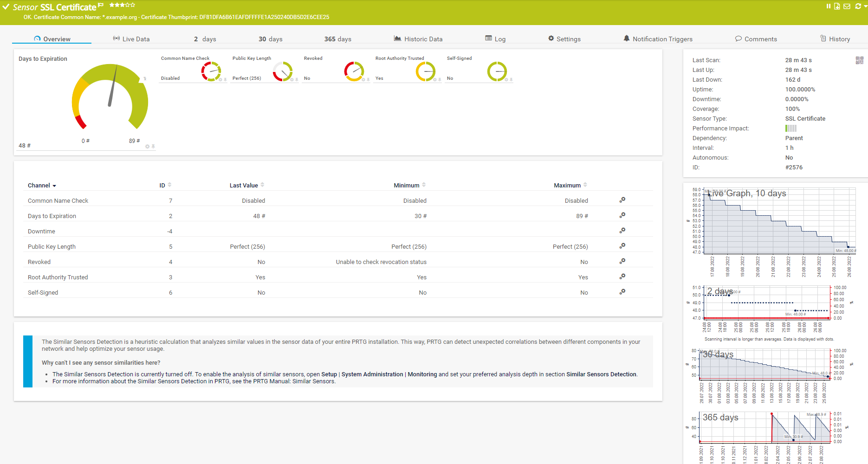
Task: Toggle the sensor priority star rating
Action: point(122,5)
